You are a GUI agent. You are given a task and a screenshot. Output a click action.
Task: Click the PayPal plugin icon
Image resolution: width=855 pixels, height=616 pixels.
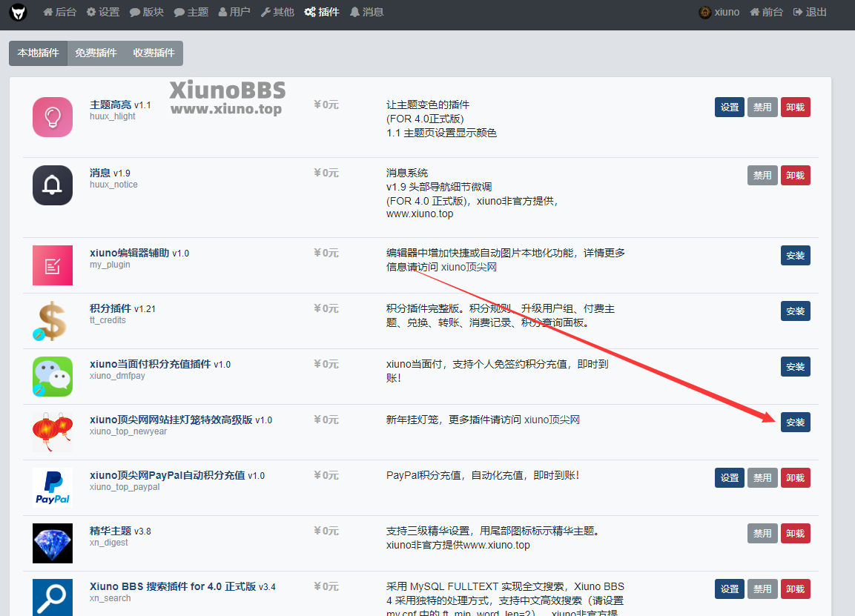pyautogui.click(x=53, y=488)
